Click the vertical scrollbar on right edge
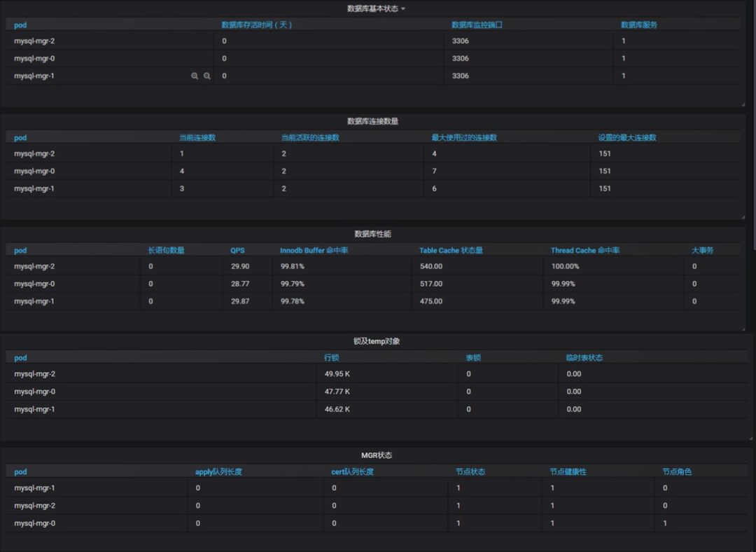Screen dimensions: 756x552 [x=753, y=126]
